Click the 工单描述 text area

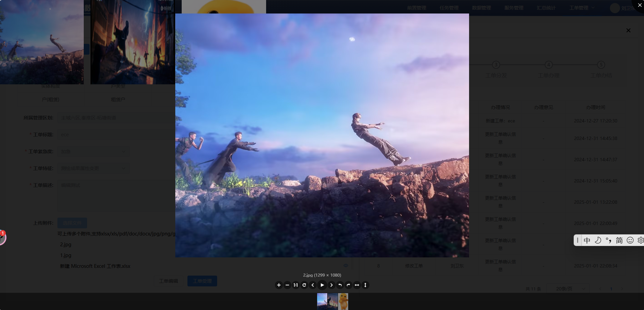[x=116, y=196]
